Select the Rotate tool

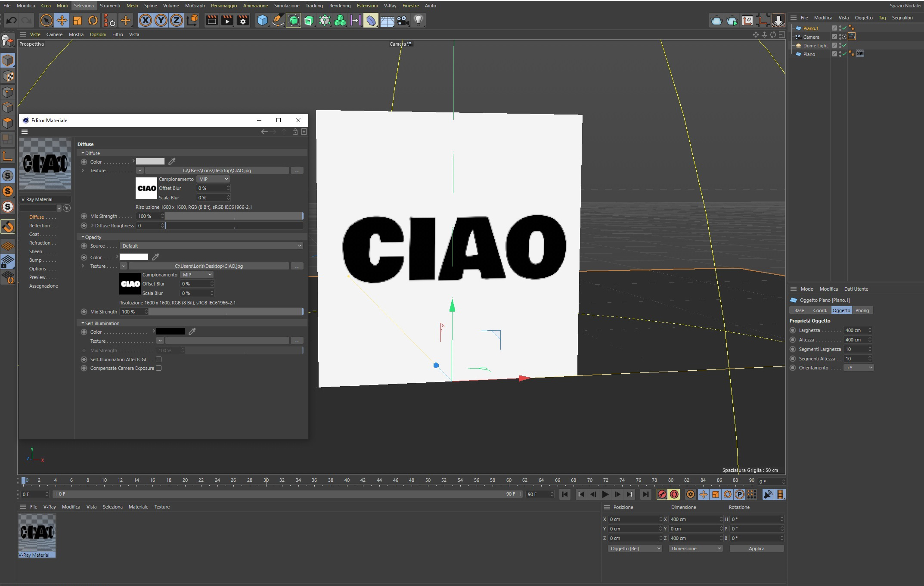tap(93, 20)
